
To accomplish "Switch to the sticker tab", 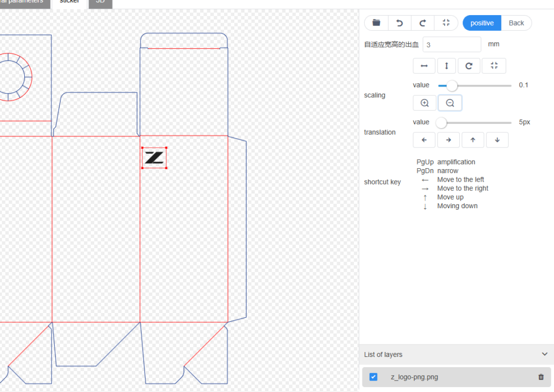I will pos(69,2).
